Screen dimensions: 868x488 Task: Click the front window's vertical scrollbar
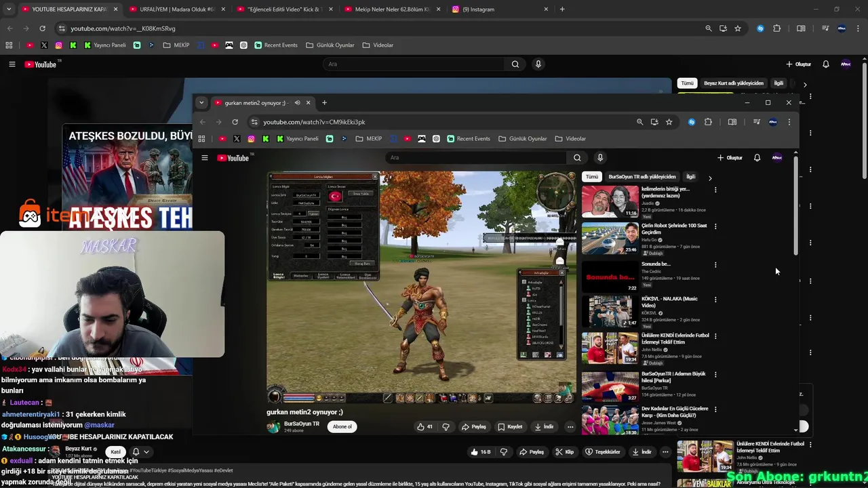[x=795, y=207]
